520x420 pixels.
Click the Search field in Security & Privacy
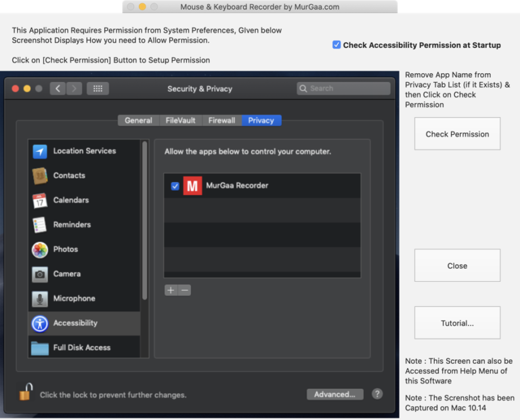point(343,89)
